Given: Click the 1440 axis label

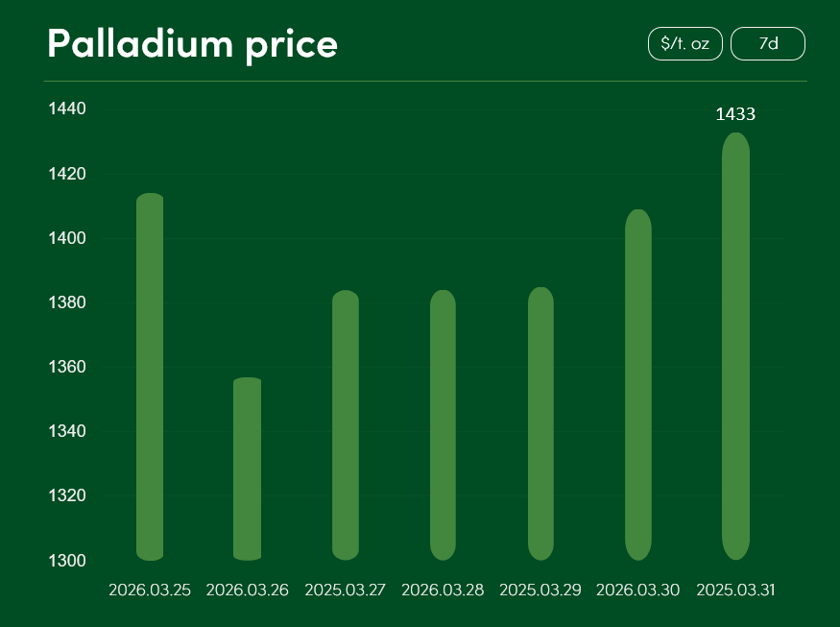Looking at the screenshot, I should click(x=67, y=109).
